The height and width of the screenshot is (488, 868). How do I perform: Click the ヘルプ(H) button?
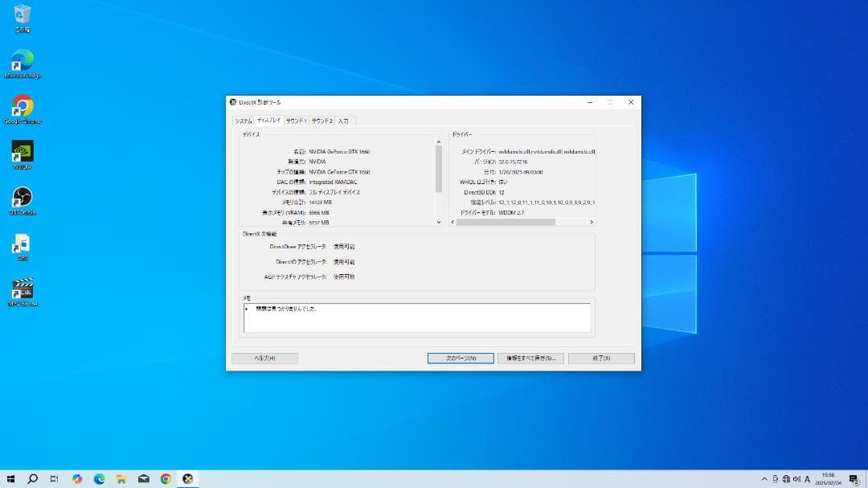pos(265,358)
